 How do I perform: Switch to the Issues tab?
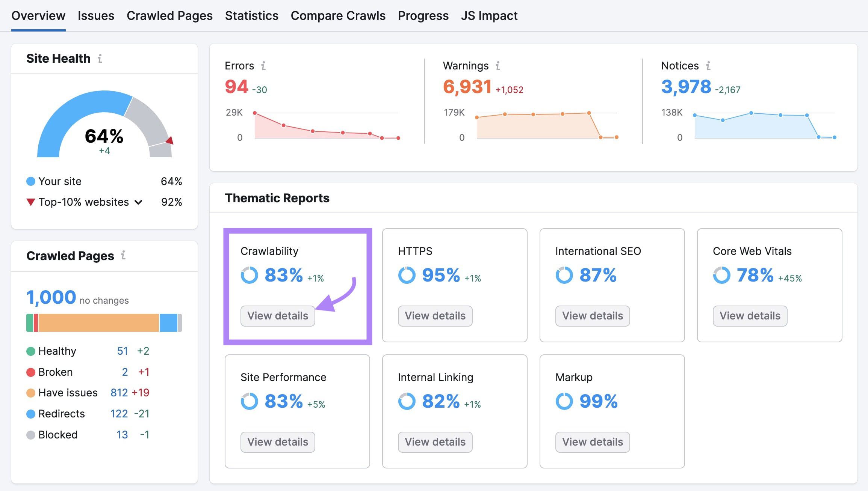(x=95, y=15)
